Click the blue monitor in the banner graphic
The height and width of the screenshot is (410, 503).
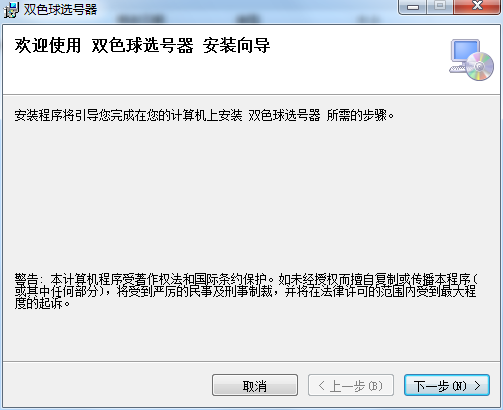point(465,51)
